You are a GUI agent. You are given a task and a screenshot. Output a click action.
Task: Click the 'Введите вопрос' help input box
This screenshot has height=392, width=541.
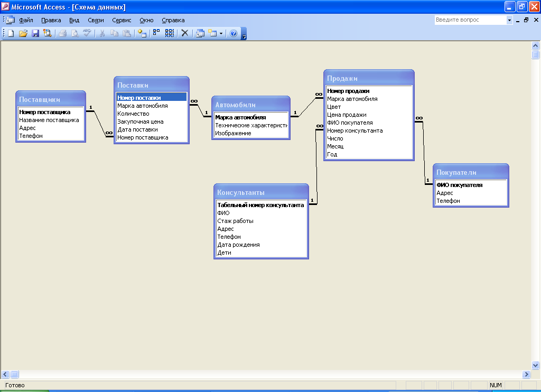pos(470,20)
